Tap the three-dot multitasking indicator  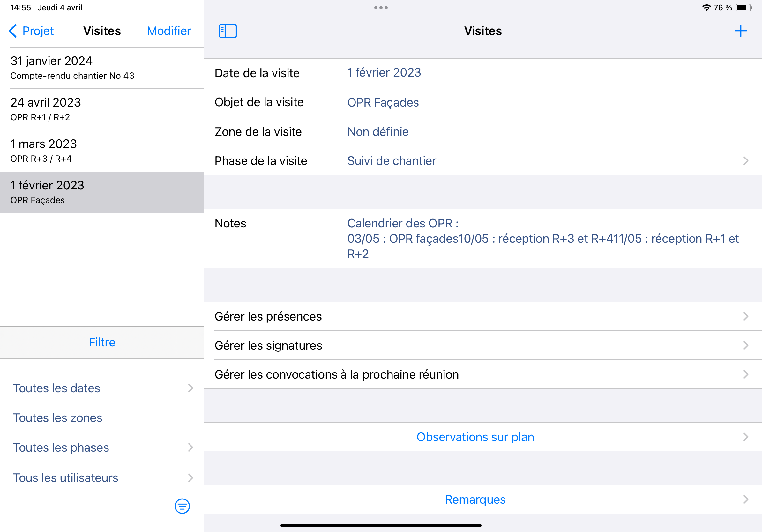(381, 8)
